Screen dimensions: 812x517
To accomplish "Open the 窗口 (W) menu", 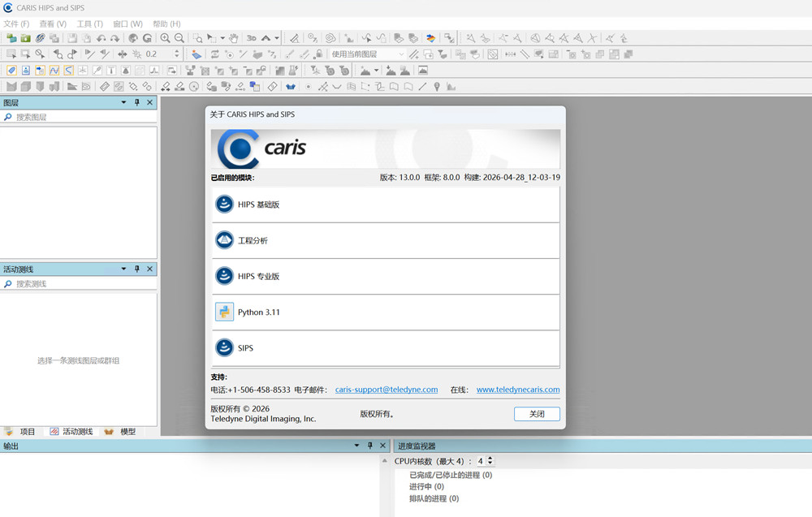I will pyautogui.click(x=128, y=24).
